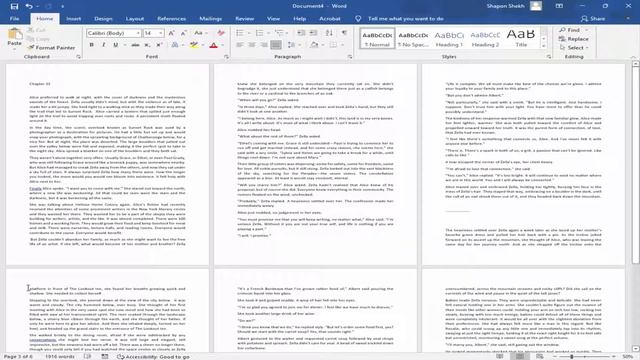
Task: Open the font size dropdown showing 14
Action: coord(161,33)
